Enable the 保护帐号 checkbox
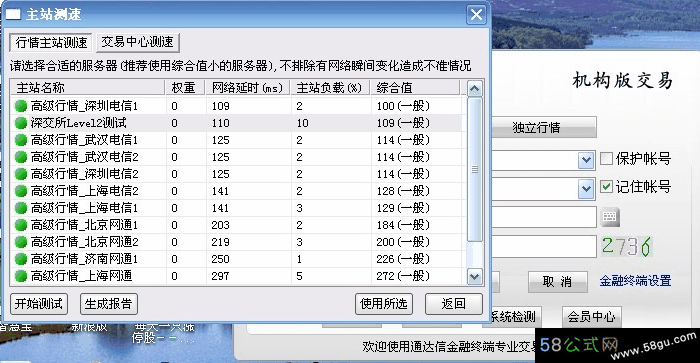The height and width of the screenshot is (363, 700). click(x=606, y=158)
